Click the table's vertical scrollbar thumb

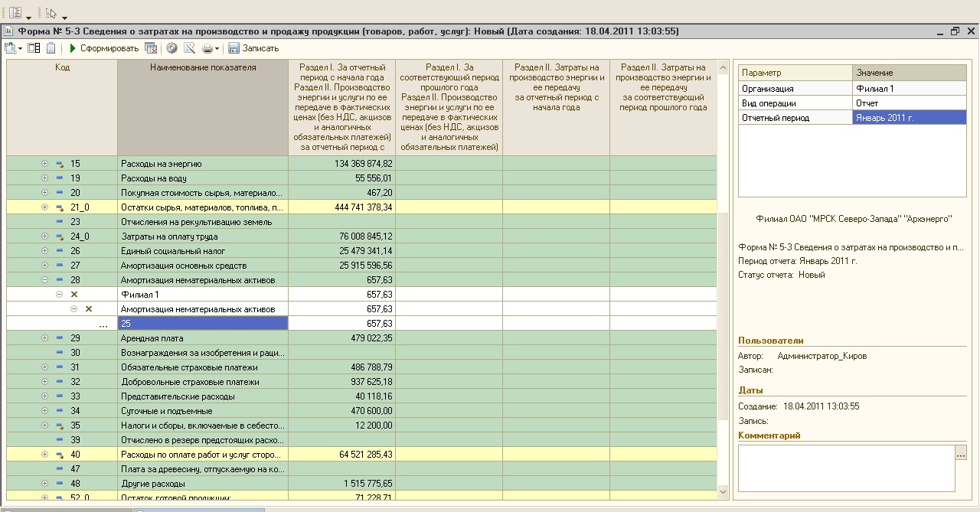pyautogui.click(x=724, y=316)
